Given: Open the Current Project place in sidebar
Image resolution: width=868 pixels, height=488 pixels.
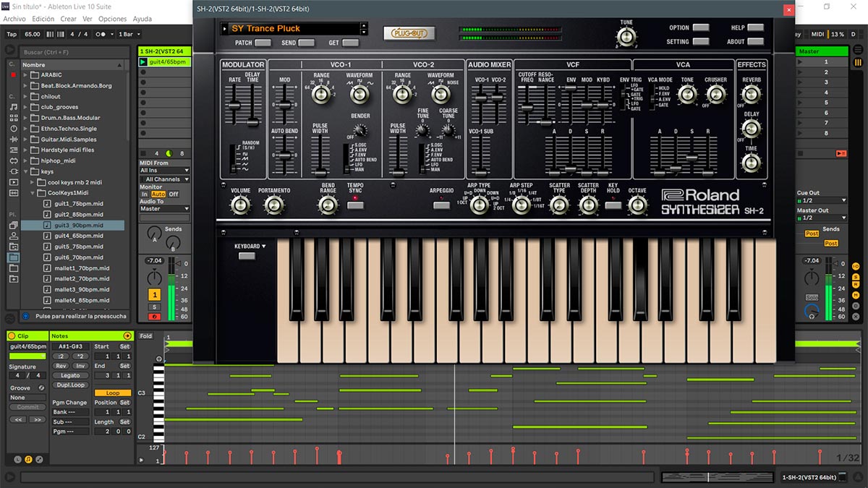Looking at the screenshot, I should pos(13,247).
